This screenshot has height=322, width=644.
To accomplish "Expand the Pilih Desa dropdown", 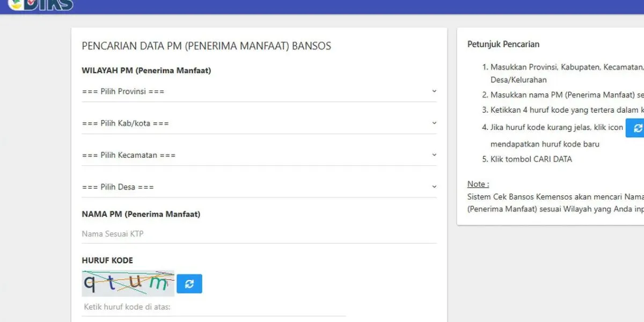I will pyautogui.click(x=259, y=187).
